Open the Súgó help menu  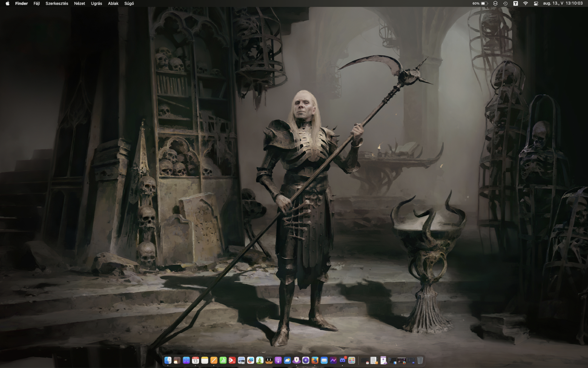coord(129,4)
